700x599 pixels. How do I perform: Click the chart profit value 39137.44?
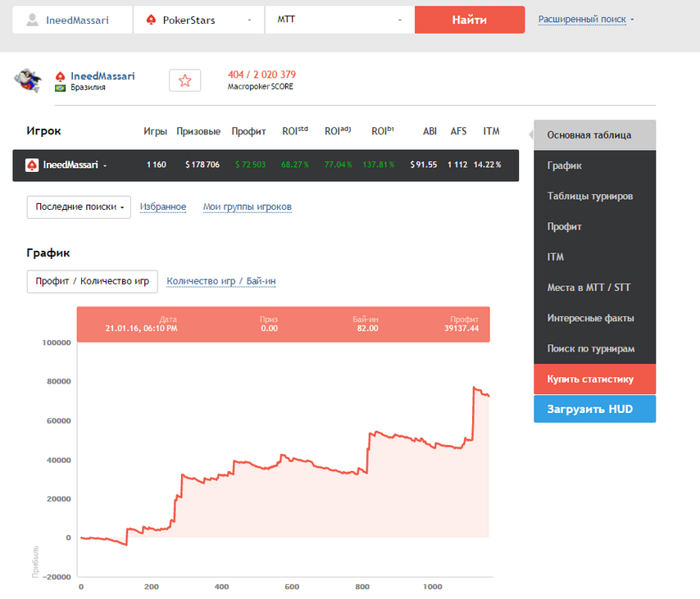coord(461,329)
